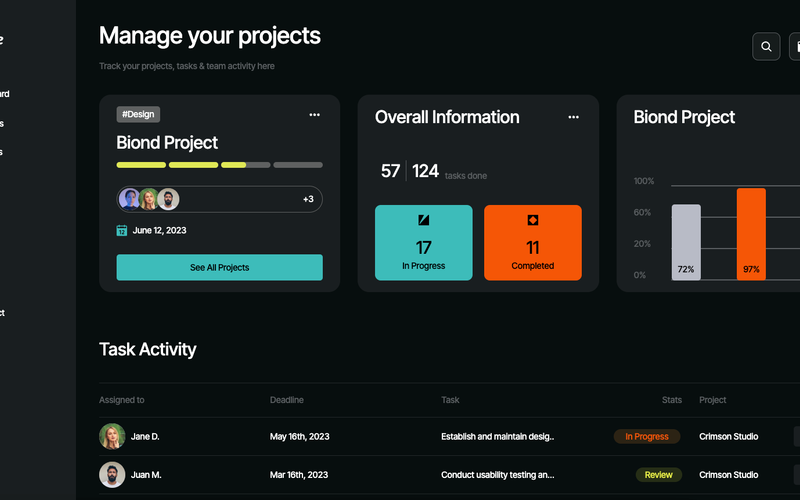Click the Task Activity heading
This screenshot has width=800, height=500.
147,349
